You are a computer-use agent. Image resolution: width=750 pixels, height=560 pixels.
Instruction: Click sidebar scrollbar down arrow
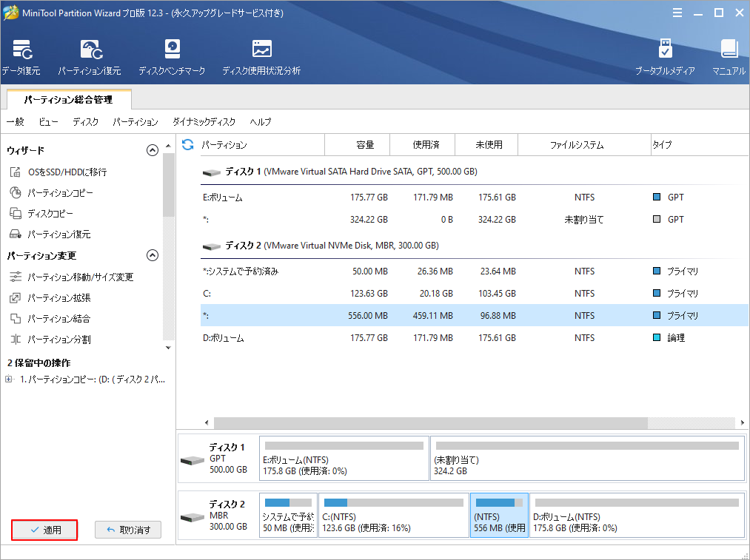[168, 348]
